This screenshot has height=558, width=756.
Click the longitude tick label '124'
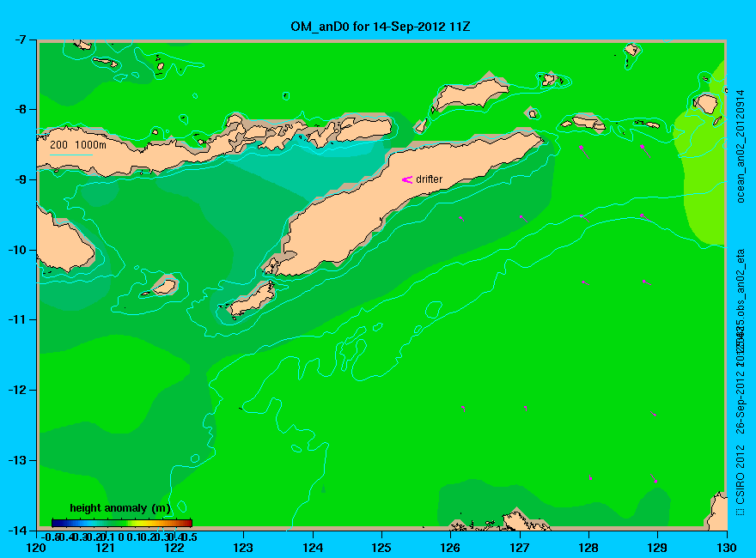[x=313, y=548]
